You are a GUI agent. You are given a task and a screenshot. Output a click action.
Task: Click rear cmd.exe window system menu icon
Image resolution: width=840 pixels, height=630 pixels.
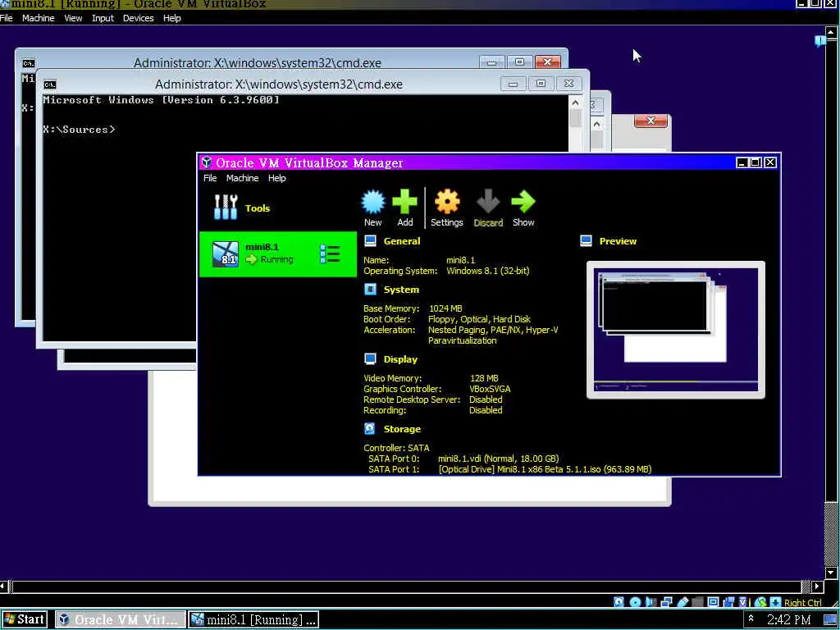[29, 63]
